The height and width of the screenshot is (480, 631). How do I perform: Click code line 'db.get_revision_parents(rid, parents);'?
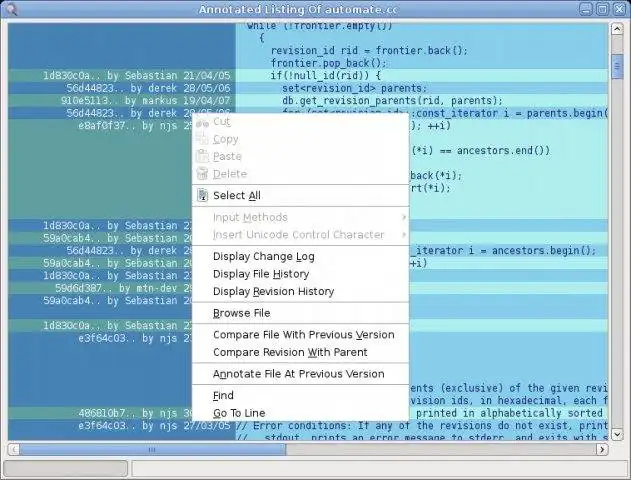coord(392,101)
